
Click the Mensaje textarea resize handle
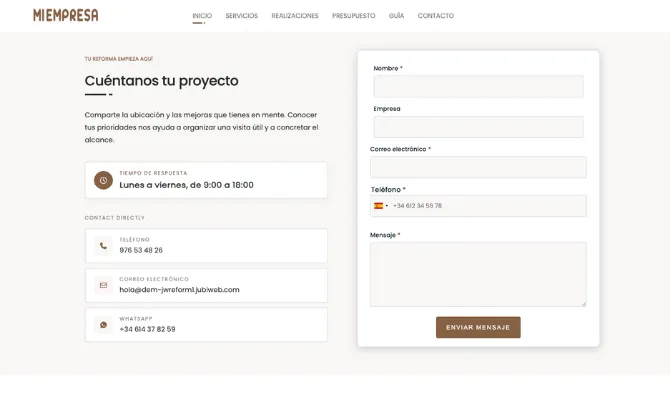click(584, 304)
